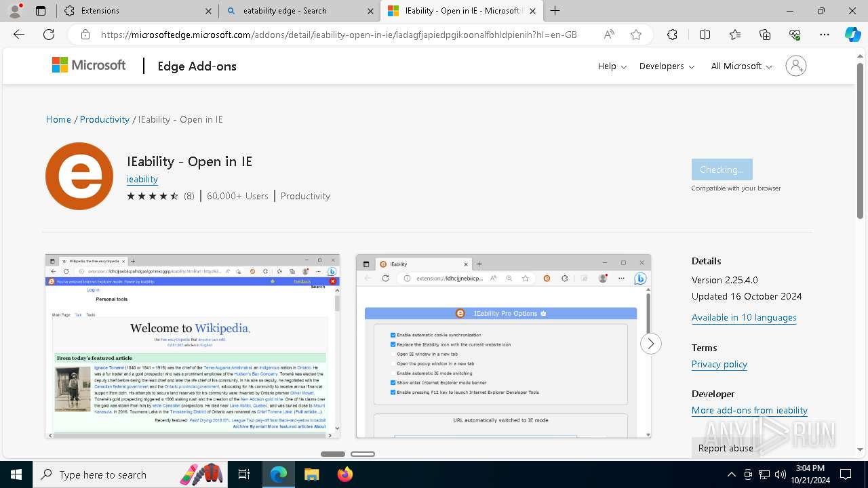The image size is (868, 488).
Task: Open a new browser tab
Action: tap(555, 11)
